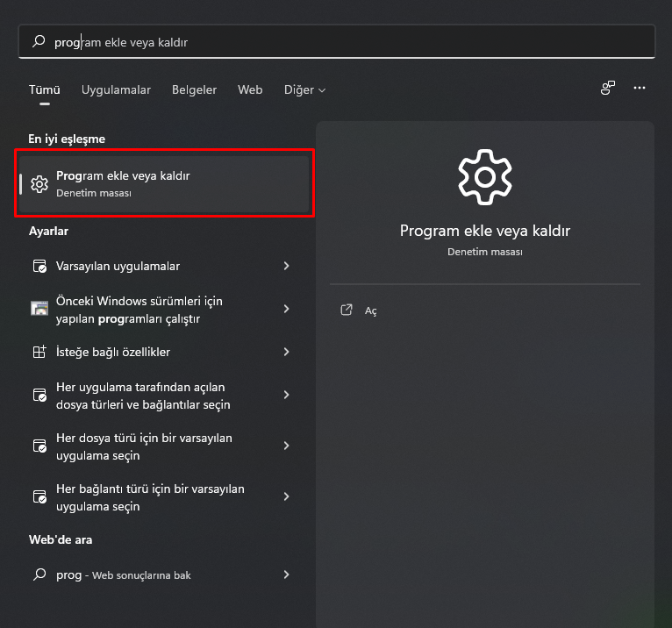
Task: Click the feedback people icon at top right
Action: 607,89
